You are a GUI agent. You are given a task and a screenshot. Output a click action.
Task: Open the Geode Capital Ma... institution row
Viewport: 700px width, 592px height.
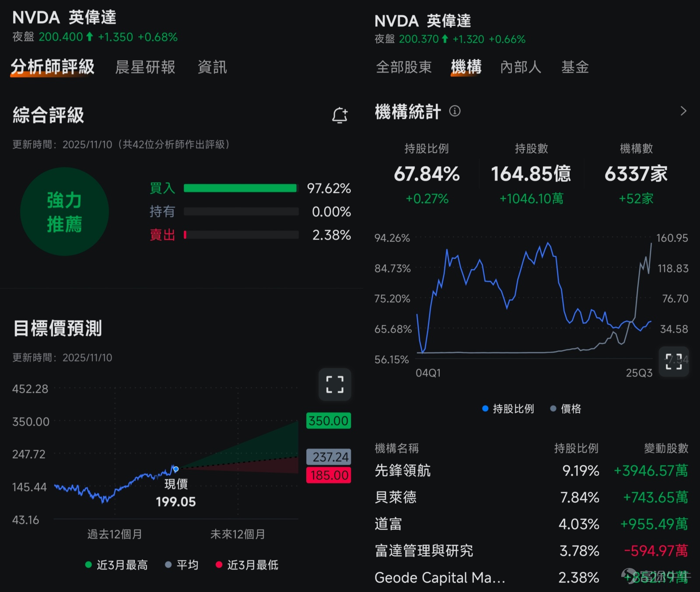point(531,578)
